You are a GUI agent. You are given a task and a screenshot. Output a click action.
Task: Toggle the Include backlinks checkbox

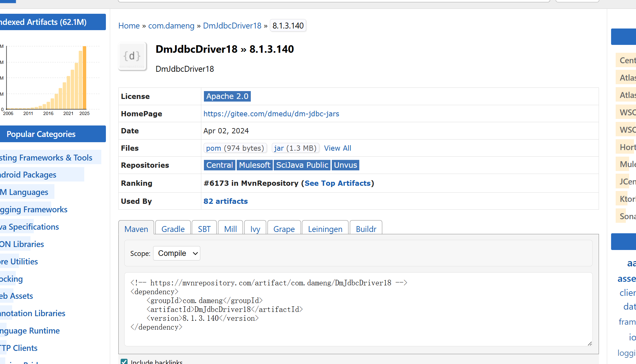(x=124, y=361)
